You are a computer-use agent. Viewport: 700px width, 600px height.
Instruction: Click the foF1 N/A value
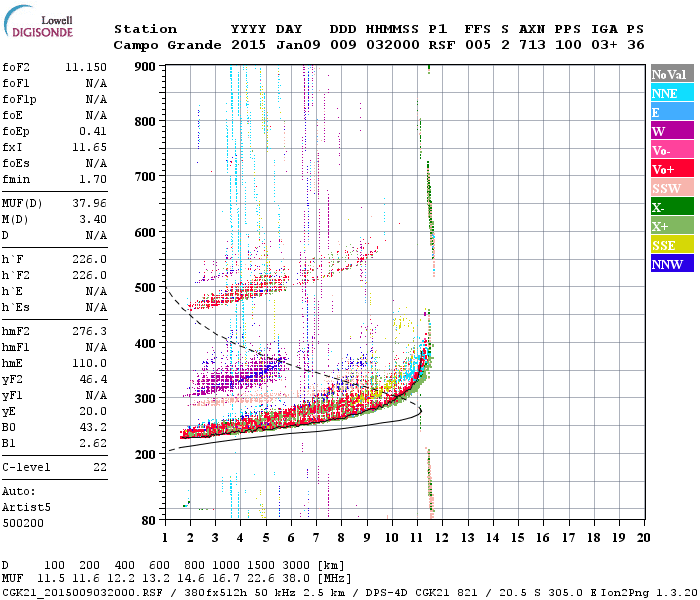pos(96,83)
